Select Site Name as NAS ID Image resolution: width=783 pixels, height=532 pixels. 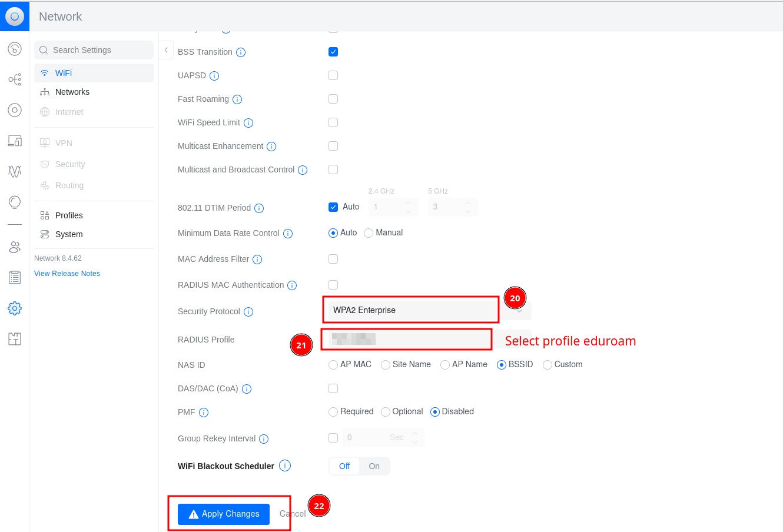pos(386,365)
